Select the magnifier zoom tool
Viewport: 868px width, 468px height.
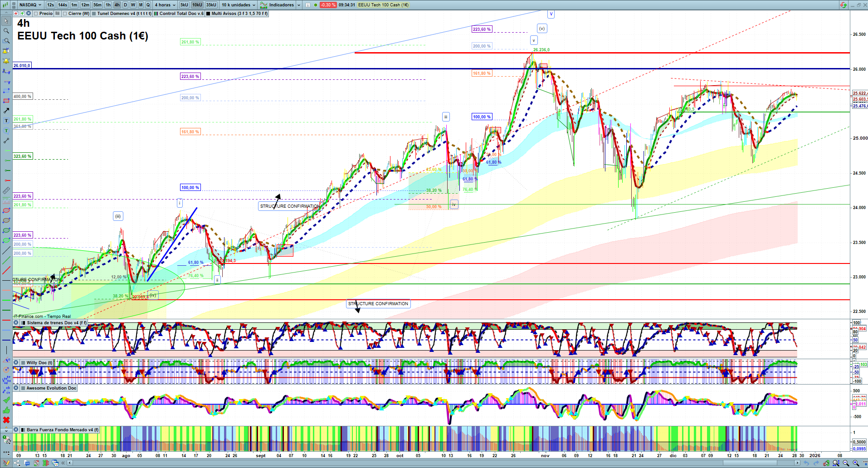coord(6,31)
